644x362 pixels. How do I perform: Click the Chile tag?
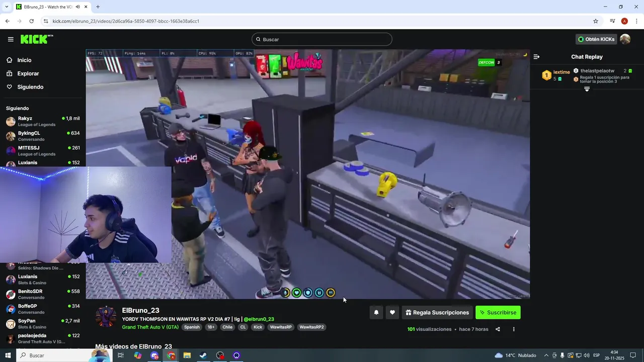(227, 327)
